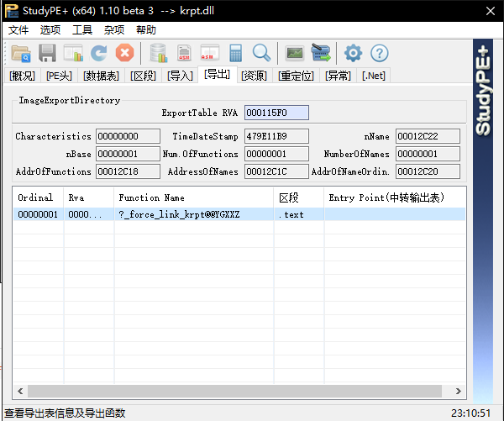The image size is (504, 421).
Task: Click the TimeDateStamp field 479E11B9
Action: 276,136
